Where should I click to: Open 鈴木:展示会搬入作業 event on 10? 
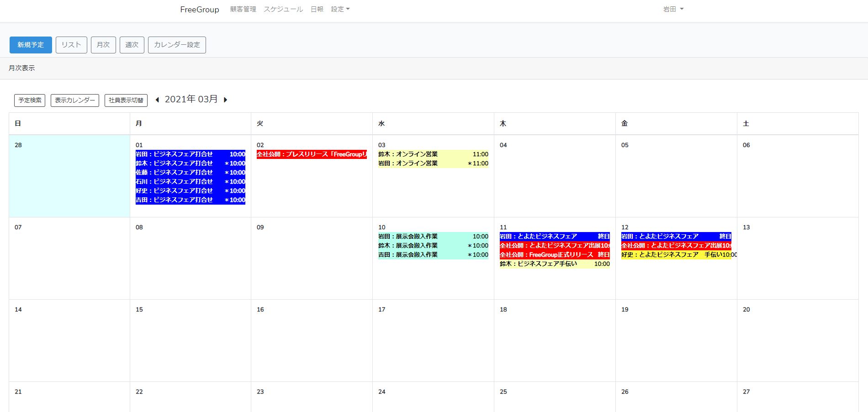pos(433,246)
